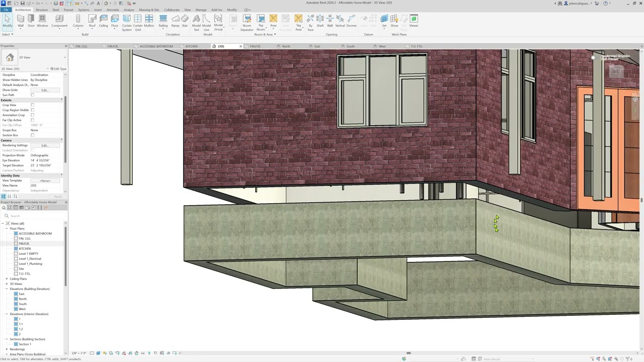Select the Wall tool

click(21, 21)
